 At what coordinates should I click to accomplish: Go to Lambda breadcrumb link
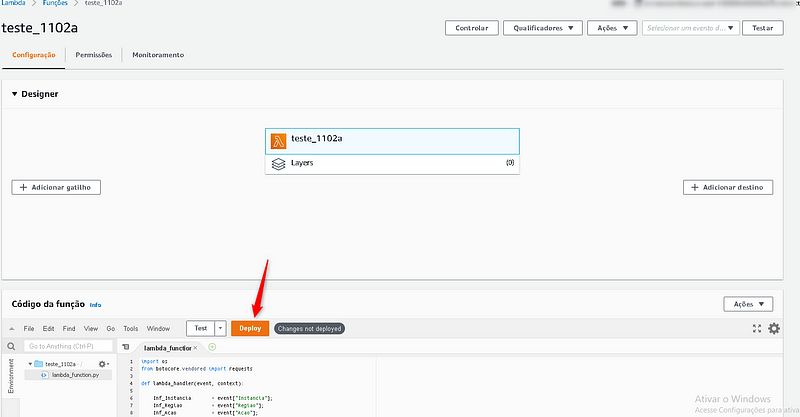point(13,3)
